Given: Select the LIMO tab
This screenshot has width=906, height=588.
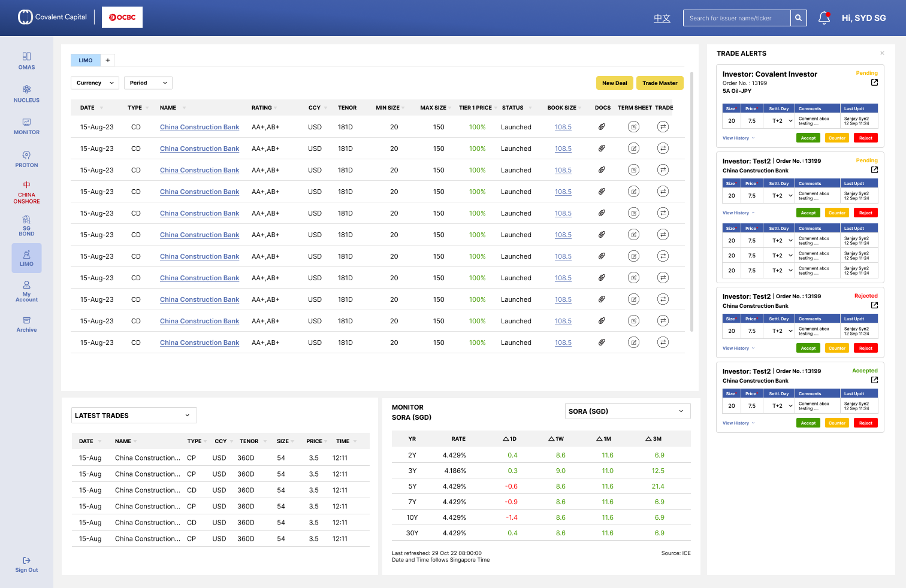Looking at the screenshot, I should coord(86,60).
